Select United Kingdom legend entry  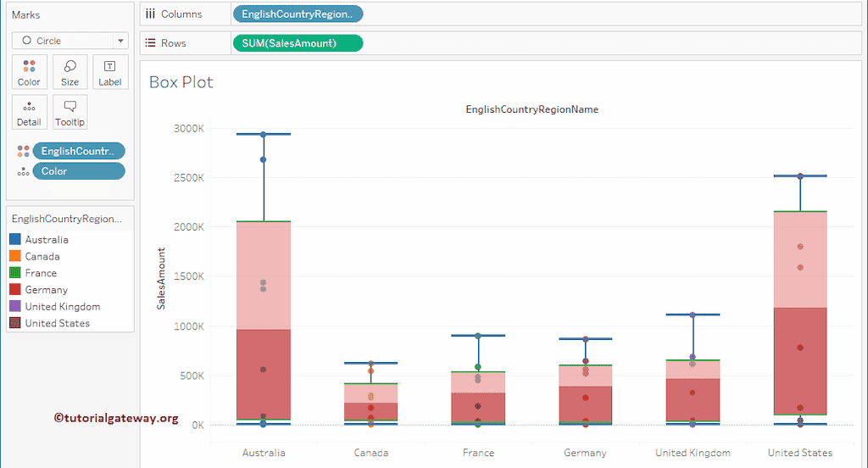62,307
